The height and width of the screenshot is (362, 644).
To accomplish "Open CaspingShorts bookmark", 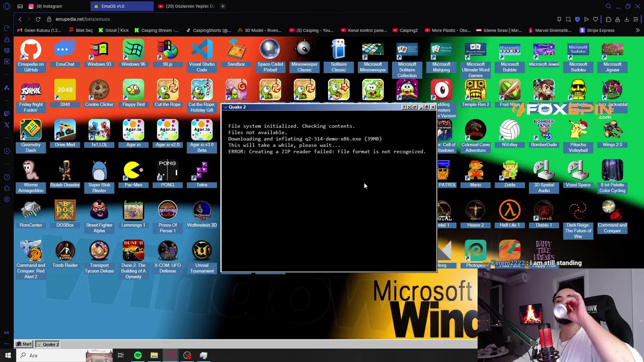I will [x=208, y=30].
